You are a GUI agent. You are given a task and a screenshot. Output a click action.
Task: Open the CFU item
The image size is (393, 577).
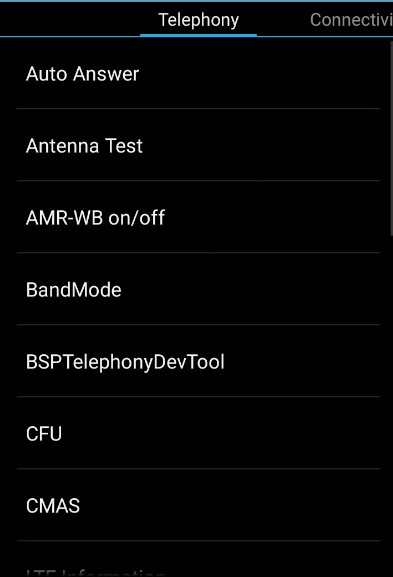tap(198, 433)
